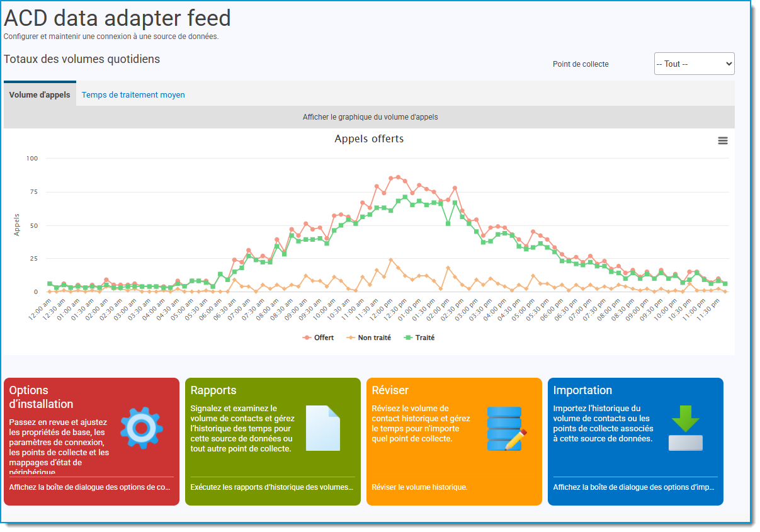Click Réviser le volume historique link
The width and height of the screenshot is (760, 532).
[x=419, y=487]
